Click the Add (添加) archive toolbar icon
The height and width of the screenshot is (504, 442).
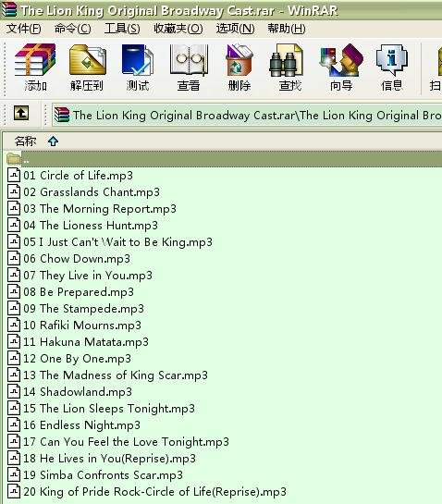(35, 68)
